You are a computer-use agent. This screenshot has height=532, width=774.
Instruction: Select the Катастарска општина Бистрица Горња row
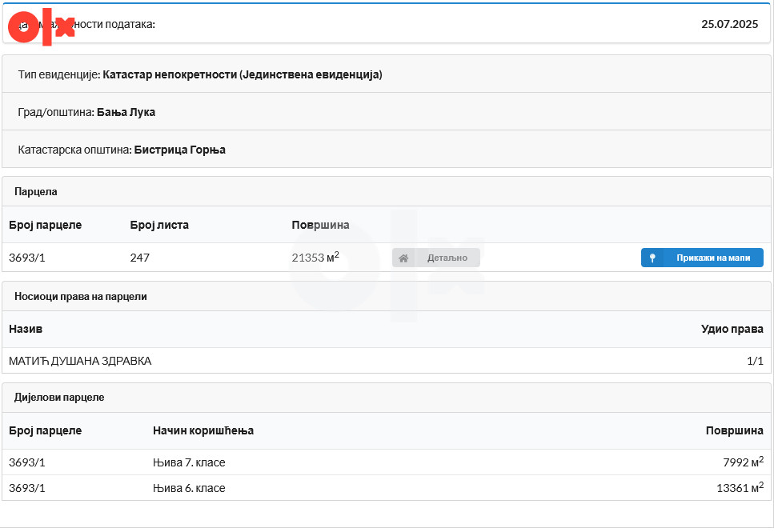[x=387, y=150]
